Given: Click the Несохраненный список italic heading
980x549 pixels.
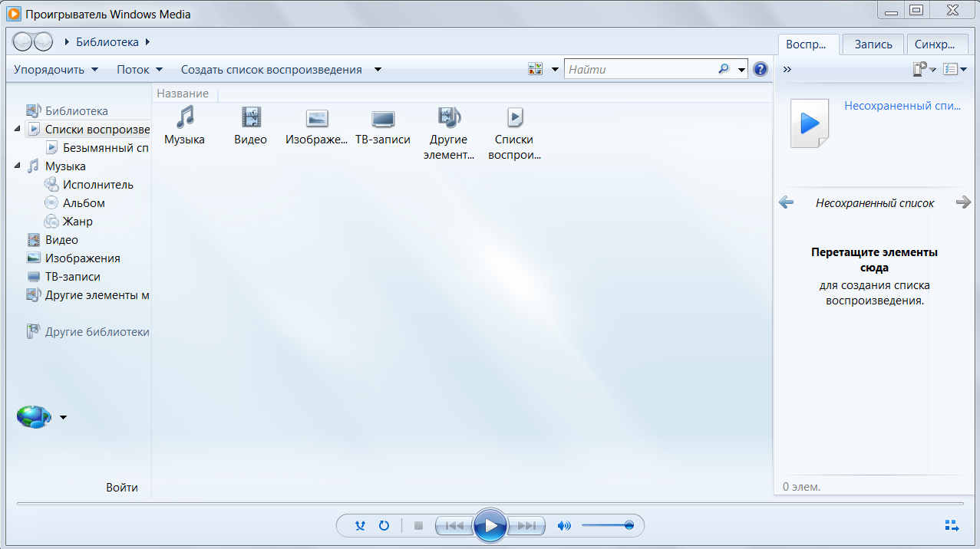Looking at the screenshot, I should 875,202.
